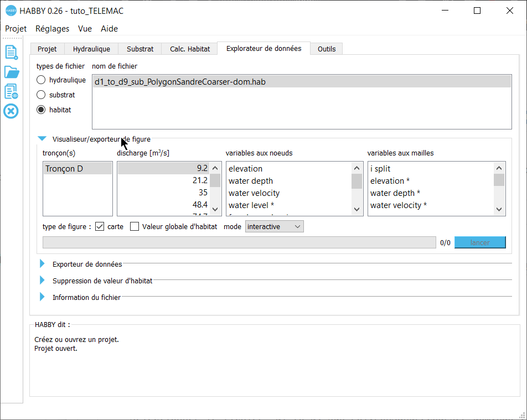The width and height of the screenshot is (527, 420).
Task: Open the Réglages menu
Action: [52, 29]
